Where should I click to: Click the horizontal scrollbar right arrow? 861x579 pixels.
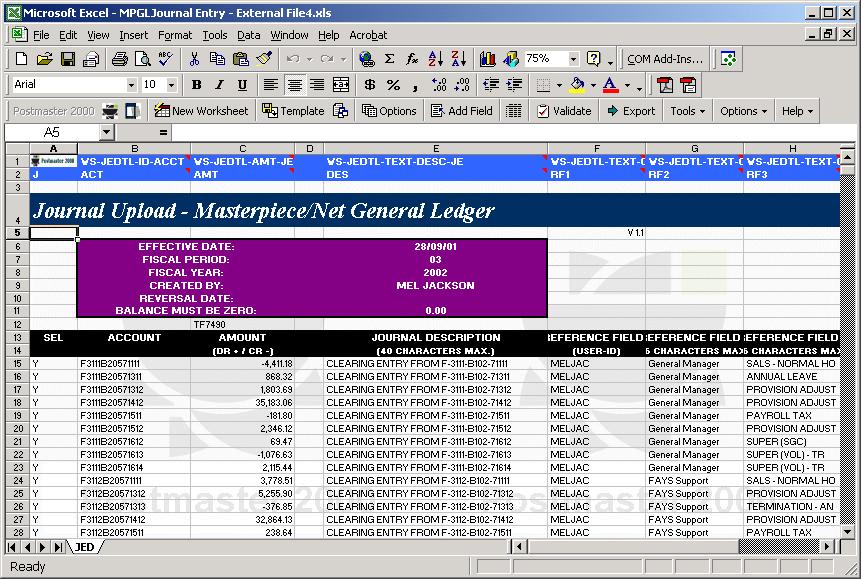tap(827, 547)
